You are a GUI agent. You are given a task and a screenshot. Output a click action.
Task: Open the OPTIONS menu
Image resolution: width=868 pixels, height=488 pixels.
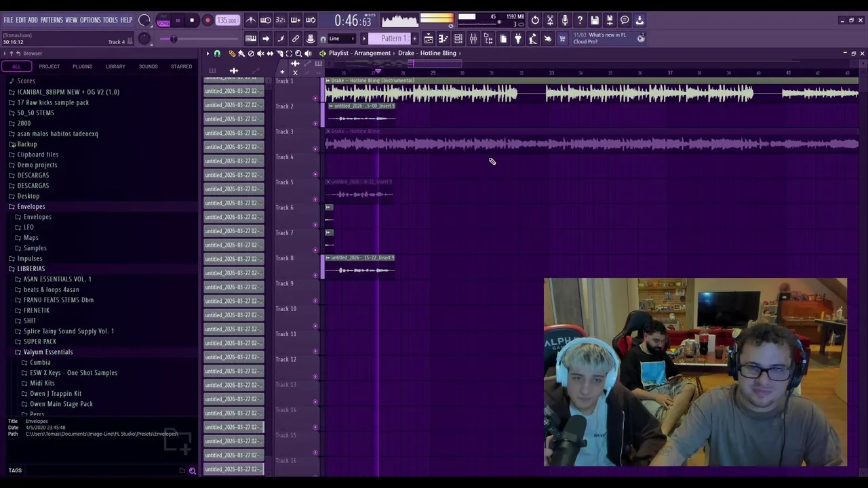[x=90, y=20]
